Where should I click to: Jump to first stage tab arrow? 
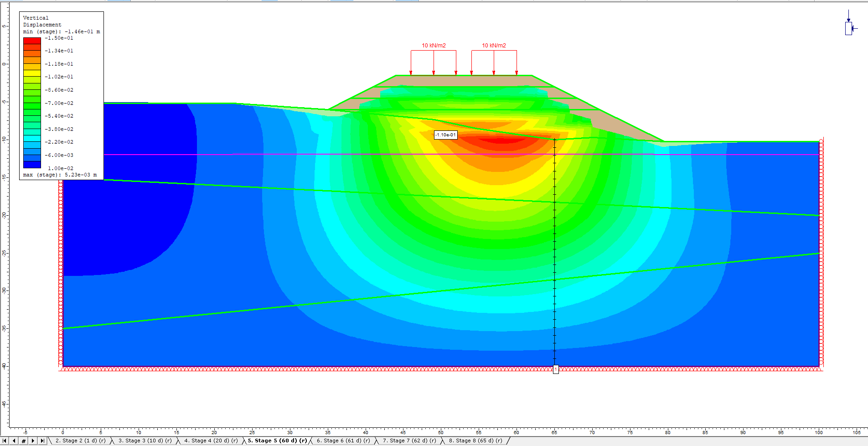tap(5, 441)
